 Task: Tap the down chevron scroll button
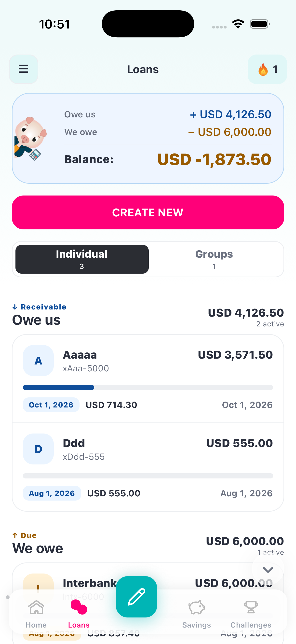268,570
